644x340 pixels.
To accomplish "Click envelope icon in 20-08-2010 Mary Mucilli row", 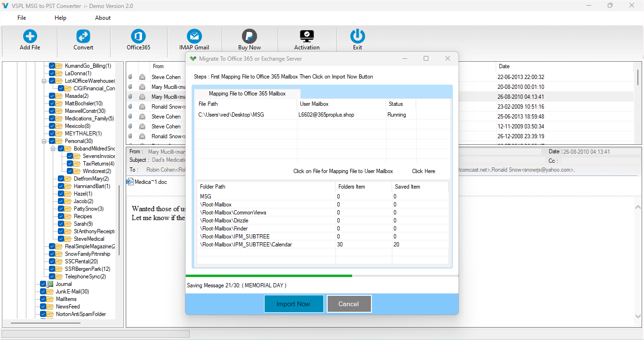I will pyautogui.click(x=142, y=87).
